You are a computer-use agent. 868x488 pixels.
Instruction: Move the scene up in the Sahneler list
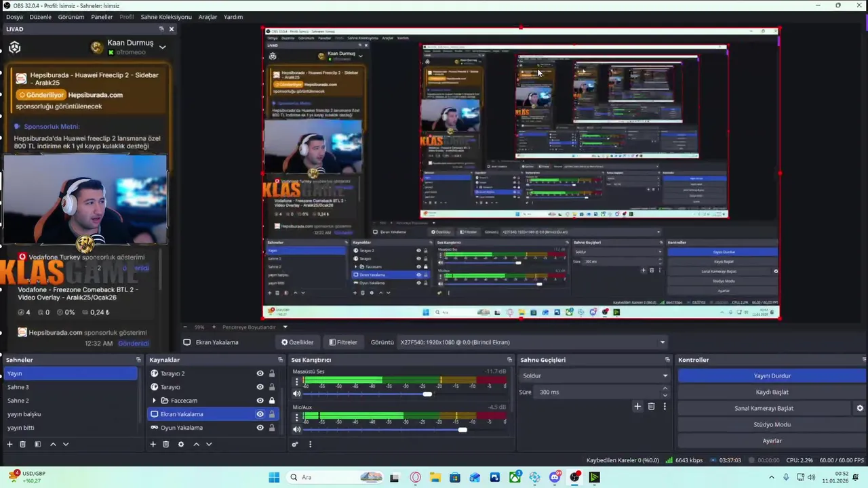pyautogui.click(x=53, y=444)
